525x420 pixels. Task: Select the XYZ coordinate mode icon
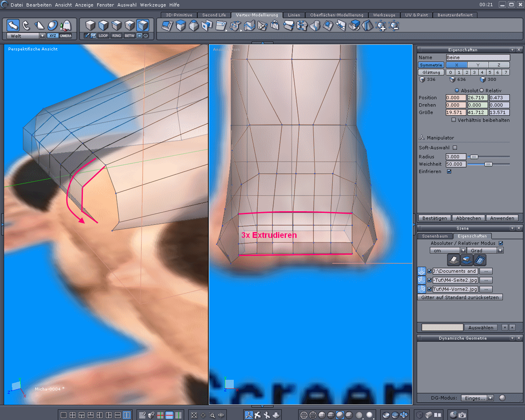point(52,36)
